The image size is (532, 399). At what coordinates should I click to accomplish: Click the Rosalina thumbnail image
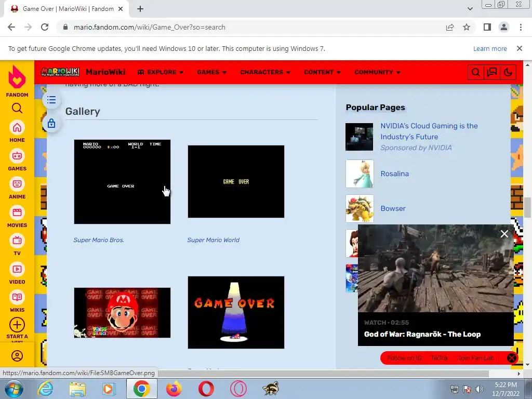[360, 174]
